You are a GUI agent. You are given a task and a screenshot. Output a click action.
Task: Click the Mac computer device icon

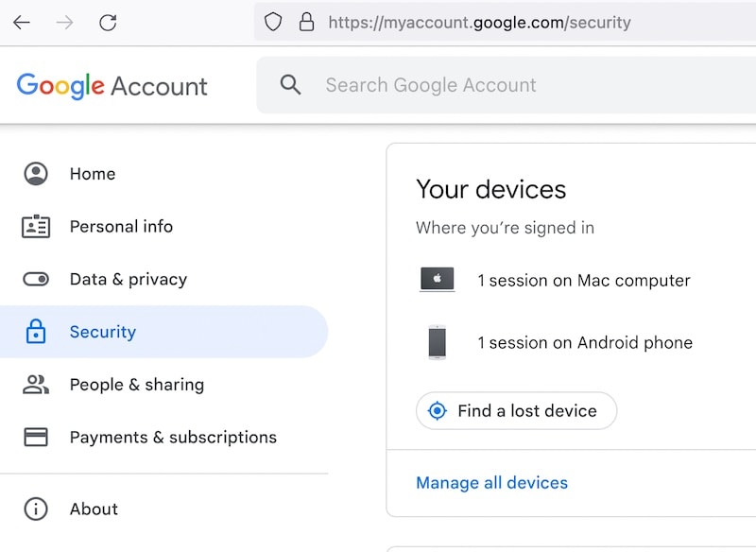[x=437, y=280]
